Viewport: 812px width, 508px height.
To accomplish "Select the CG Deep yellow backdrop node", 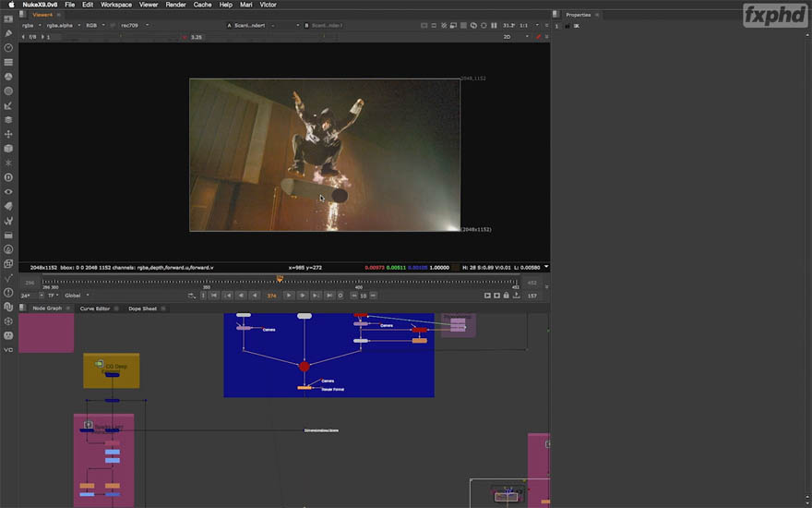I will click(x=112, y=370).
